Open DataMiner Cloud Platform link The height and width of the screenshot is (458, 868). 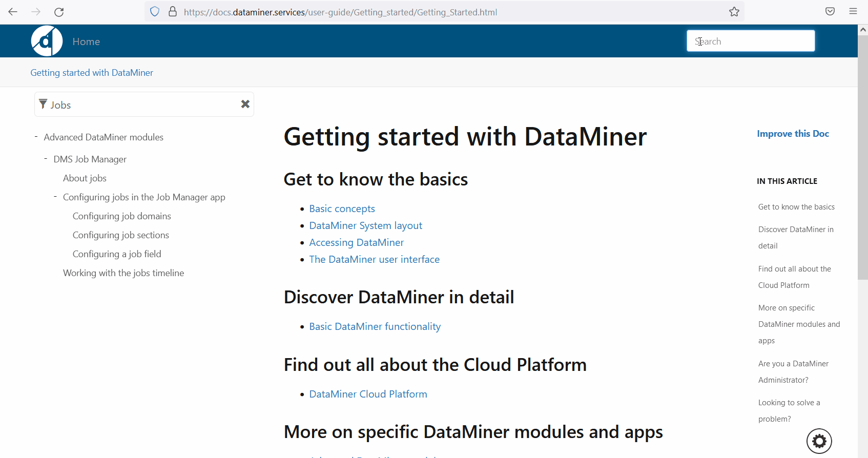point(368,394)
